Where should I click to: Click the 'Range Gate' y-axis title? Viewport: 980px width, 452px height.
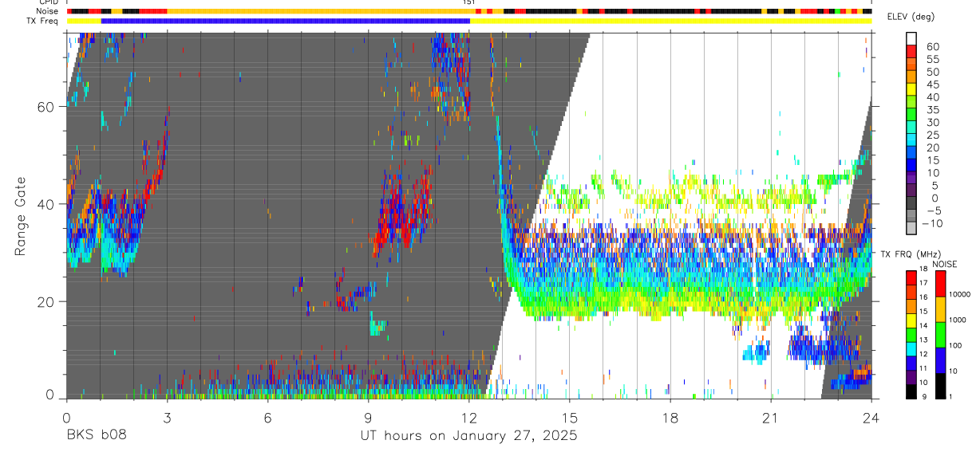coord(20,216)
